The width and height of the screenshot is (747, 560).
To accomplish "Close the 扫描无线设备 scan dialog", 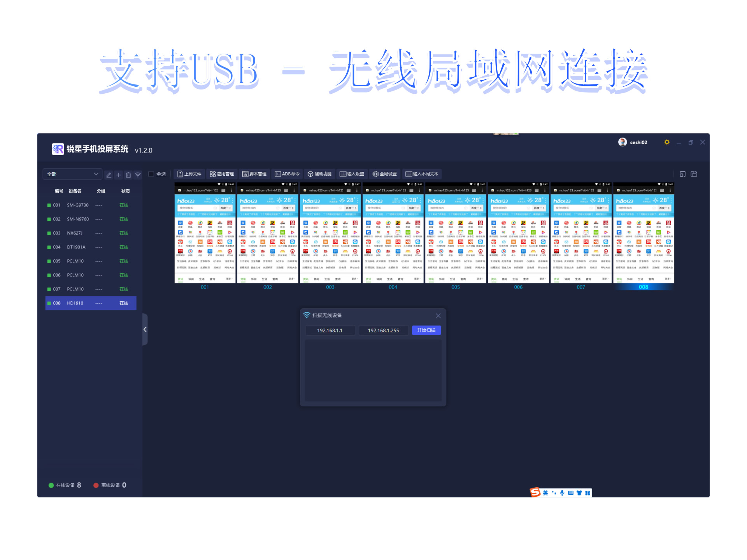I will [x=438, y=316].
